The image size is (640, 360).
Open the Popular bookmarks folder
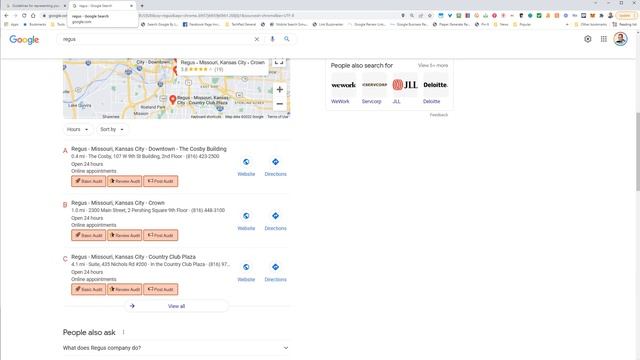click(522, 24)
